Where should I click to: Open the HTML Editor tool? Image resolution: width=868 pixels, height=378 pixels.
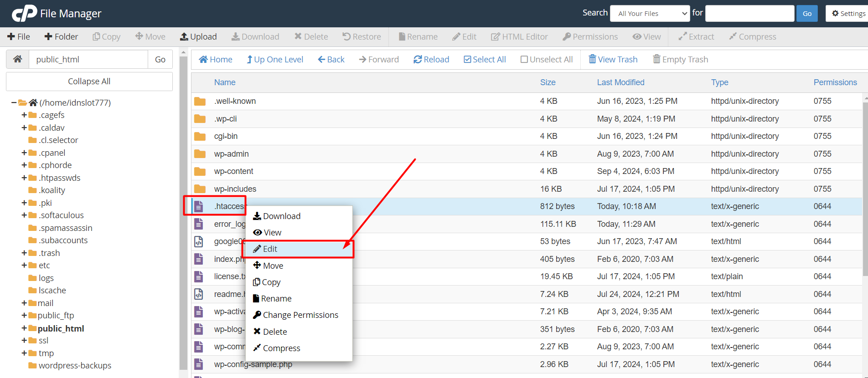point(519,36)
